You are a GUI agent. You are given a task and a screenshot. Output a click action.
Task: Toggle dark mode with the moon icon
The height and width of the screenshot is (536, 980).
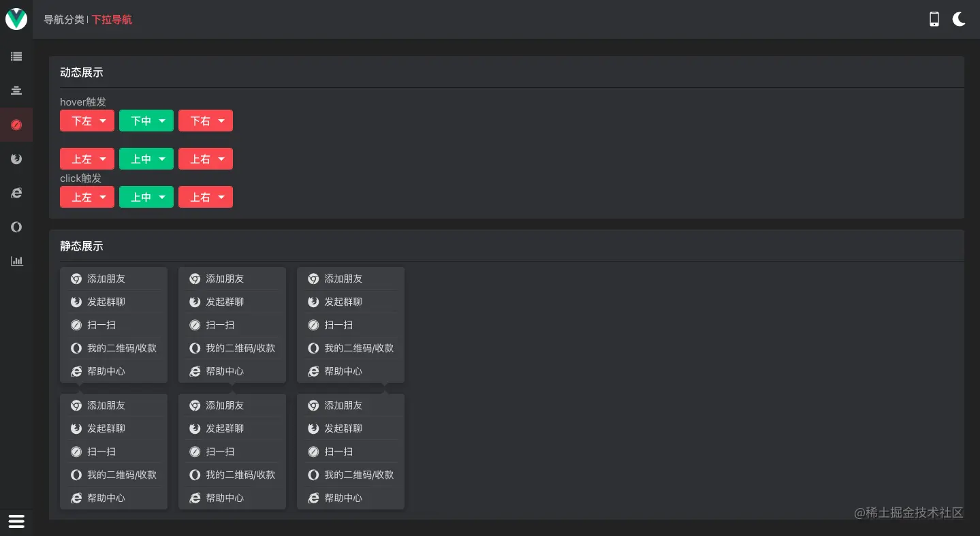[x=959, y=19]
